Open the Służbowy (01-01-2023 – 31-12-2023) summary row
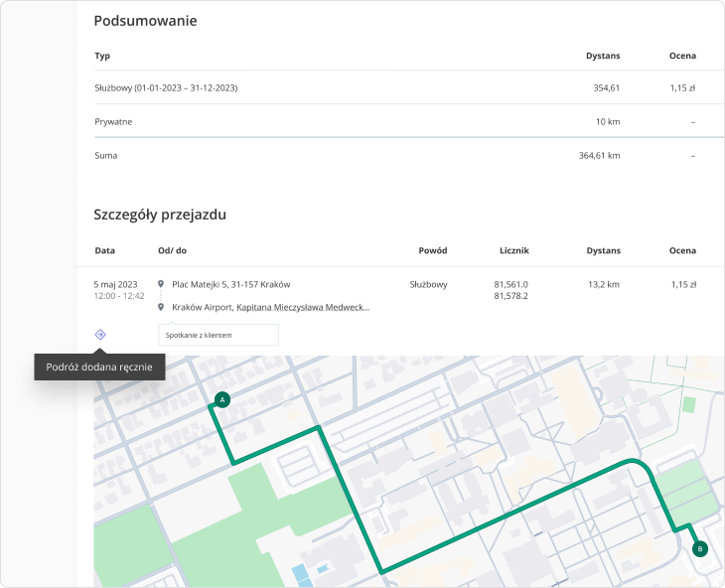This screenshot has height=588, width=725. (x=166, y=88)
